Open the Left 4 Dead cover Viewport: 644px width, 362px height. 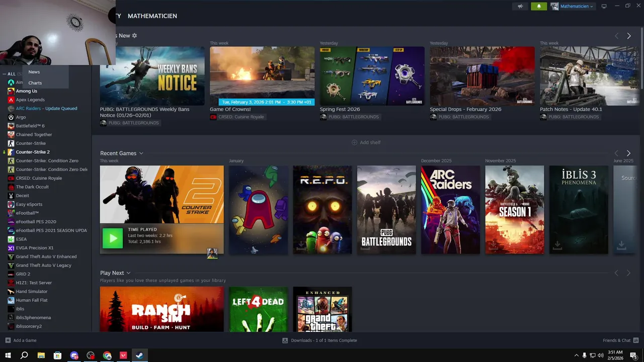point(259,309)
